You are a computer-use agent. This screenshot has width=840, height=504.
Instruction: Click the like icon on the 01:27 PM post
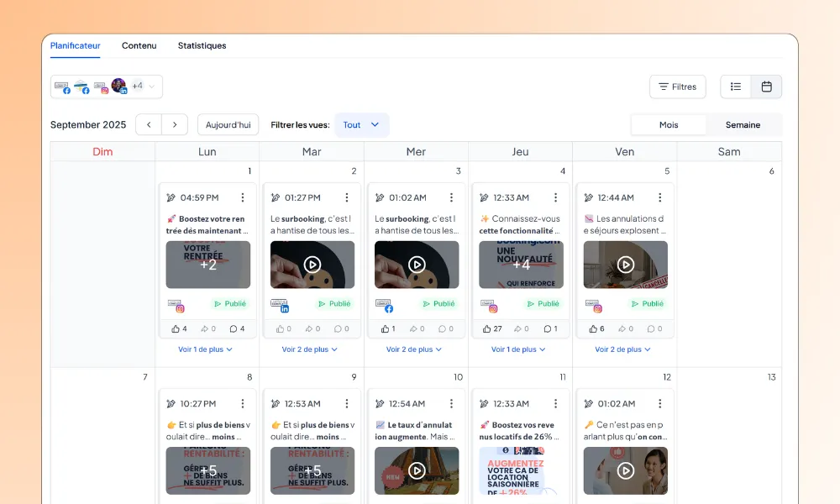[280, 328]
